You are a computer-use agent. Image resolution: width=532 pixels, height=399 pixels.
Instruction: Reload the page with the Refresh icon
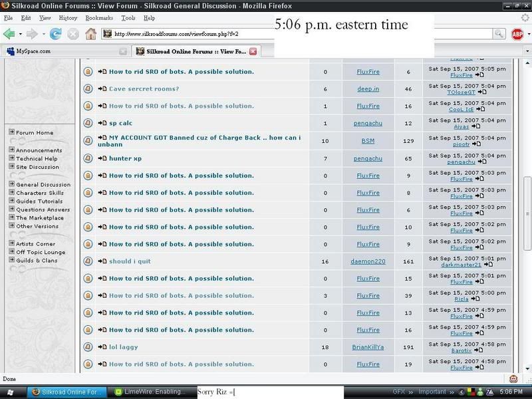[55, 34]
